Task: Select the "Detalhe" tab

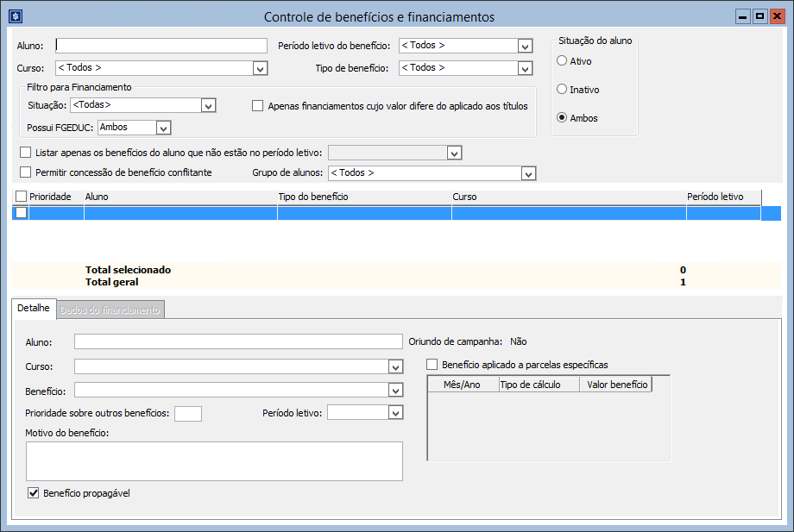Action: 33,307
